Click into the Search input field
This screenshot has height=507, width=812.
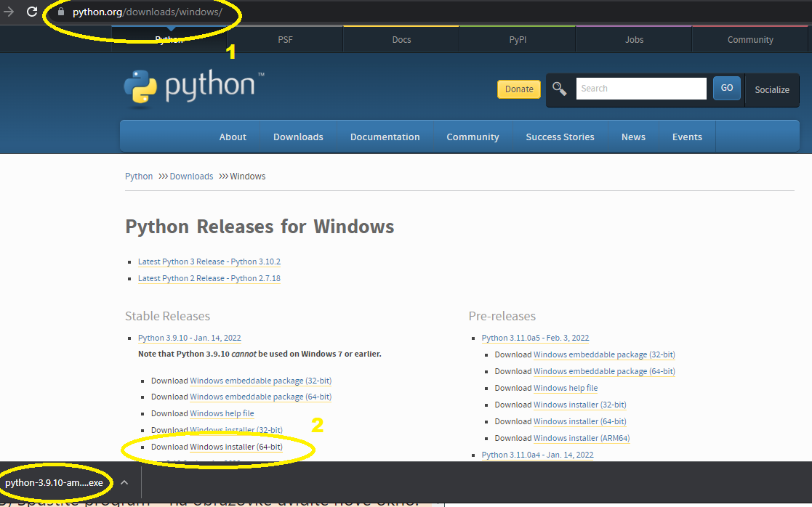(x=641, y=89)
